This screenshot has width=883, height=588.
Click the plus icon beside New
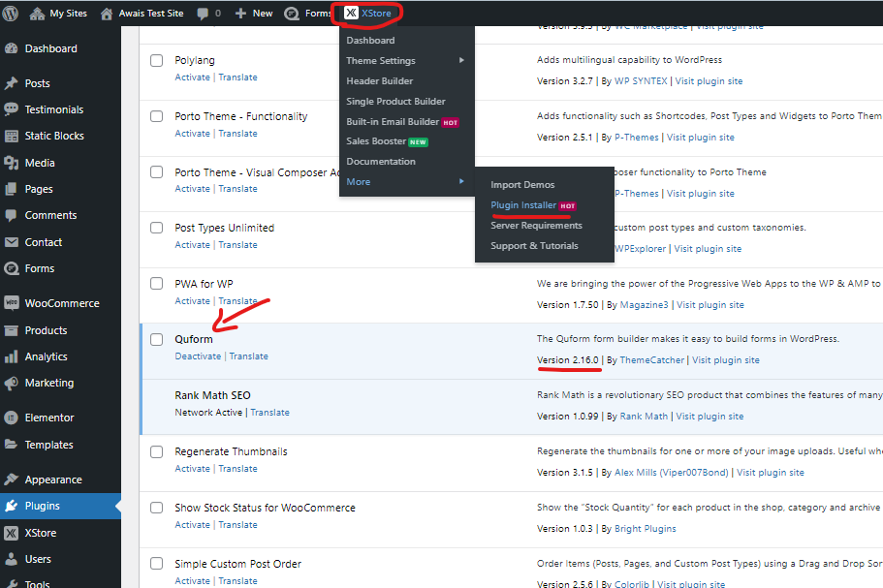[x=240, y=13]
